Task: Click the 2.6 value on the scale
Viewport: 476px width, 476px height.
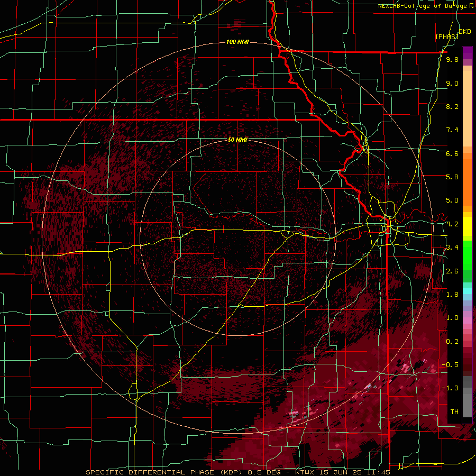Action: [452, 271]
